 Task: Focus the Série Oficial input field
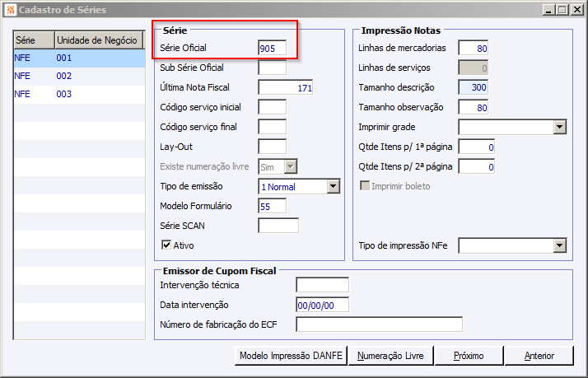tap(272, 48)
